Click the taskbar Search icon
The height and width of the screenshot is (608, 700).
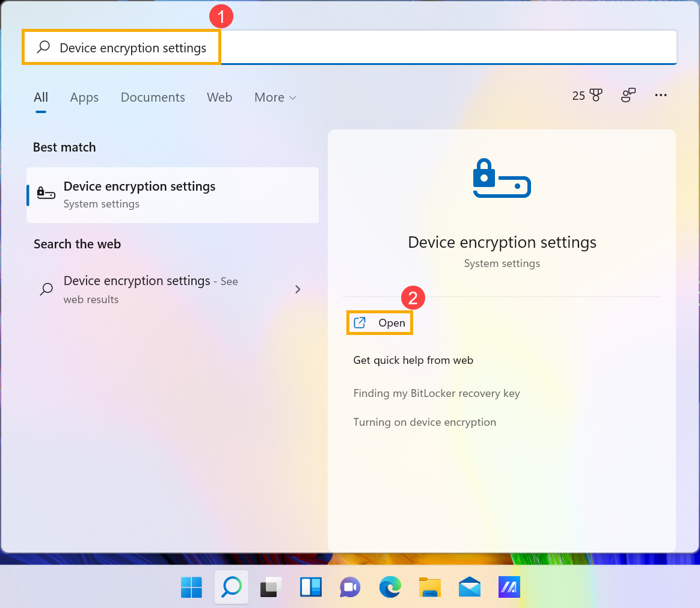pos(232,587)
